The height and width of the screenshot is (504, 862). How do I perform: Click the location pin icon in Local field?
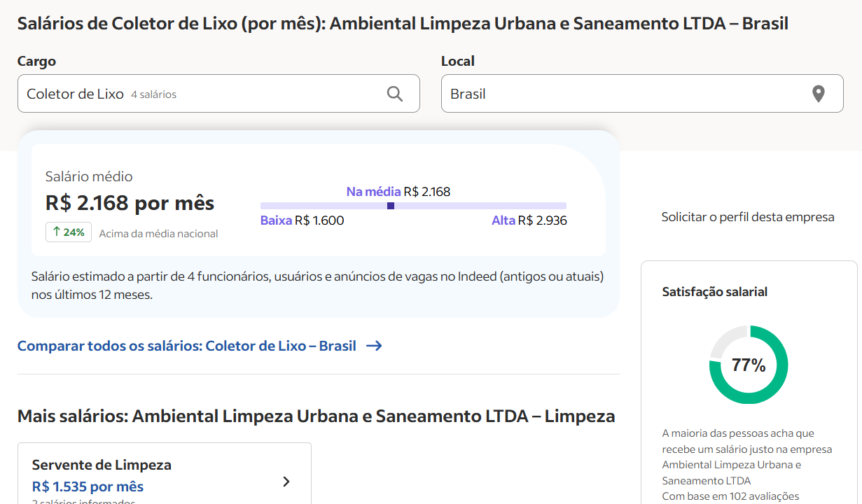819,94
